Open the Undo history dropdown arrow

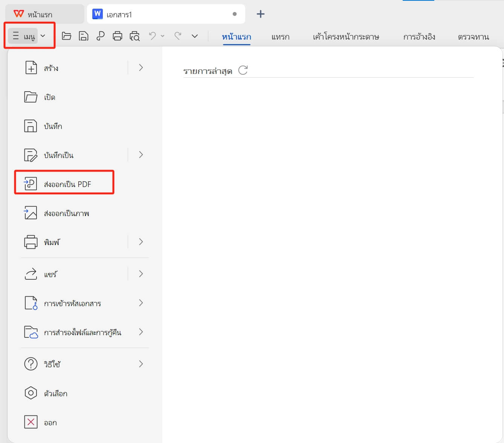(162, 36)
